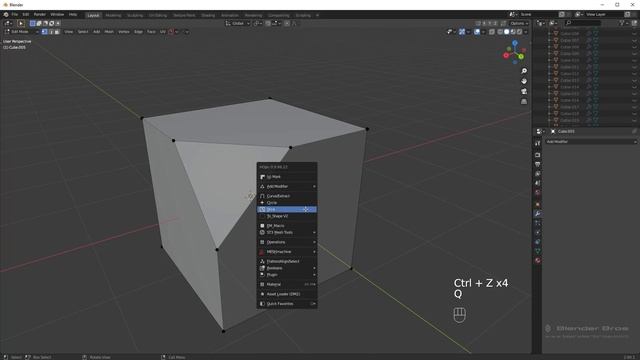
Task: Click Material entry in the context menu
Action: click(x=287, y=284)
